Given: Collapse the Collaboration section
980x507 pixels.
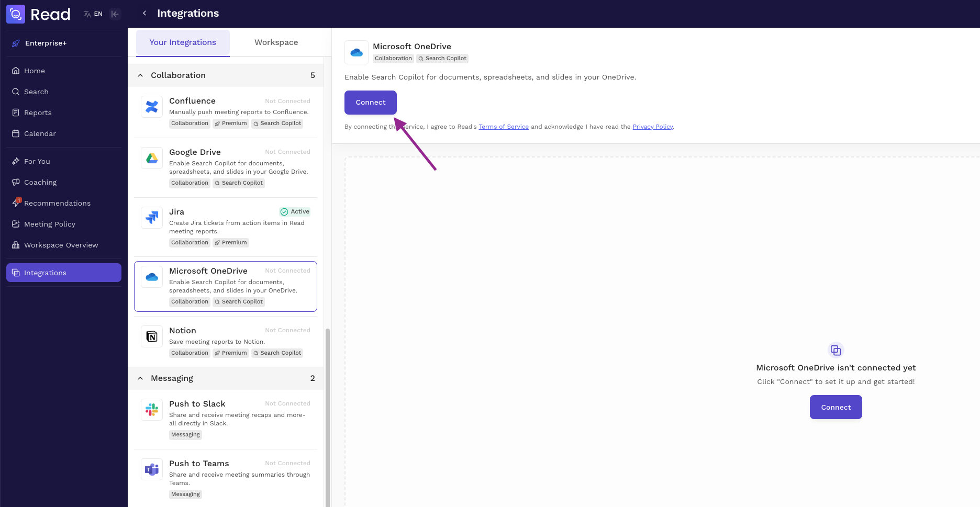Looking at the screenshot, I should [140, 75].
